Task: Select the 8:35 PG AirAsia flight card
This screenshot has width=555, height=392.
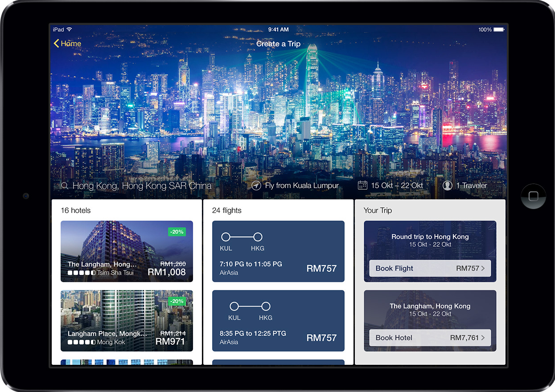Action: [278, 321]
